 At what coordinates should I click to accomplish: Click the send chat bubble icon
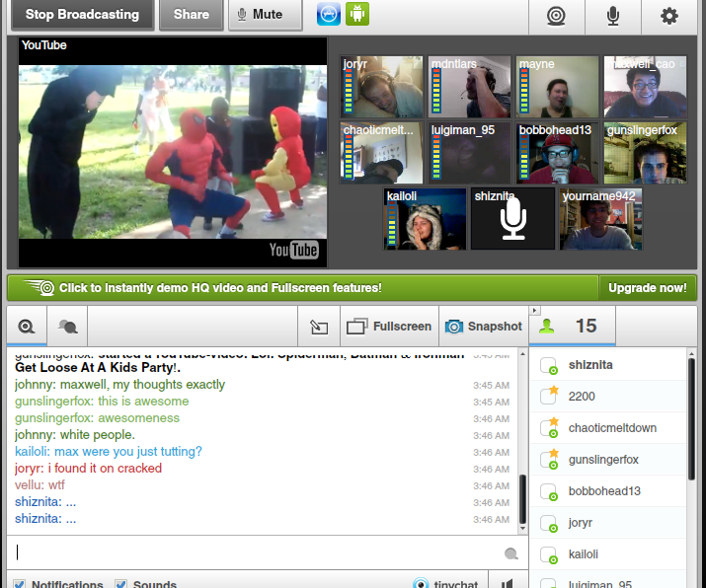511,553
